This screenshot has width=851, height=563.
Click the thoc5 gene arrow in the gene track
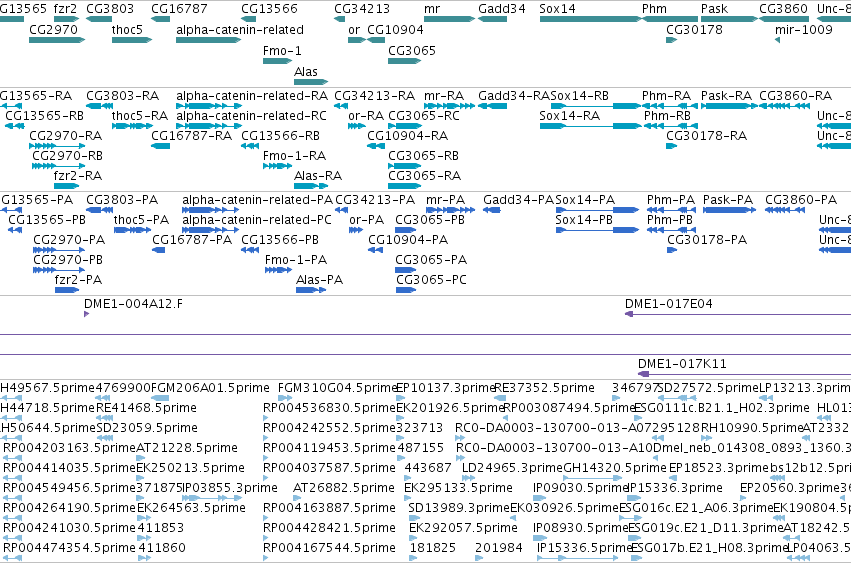132,40
